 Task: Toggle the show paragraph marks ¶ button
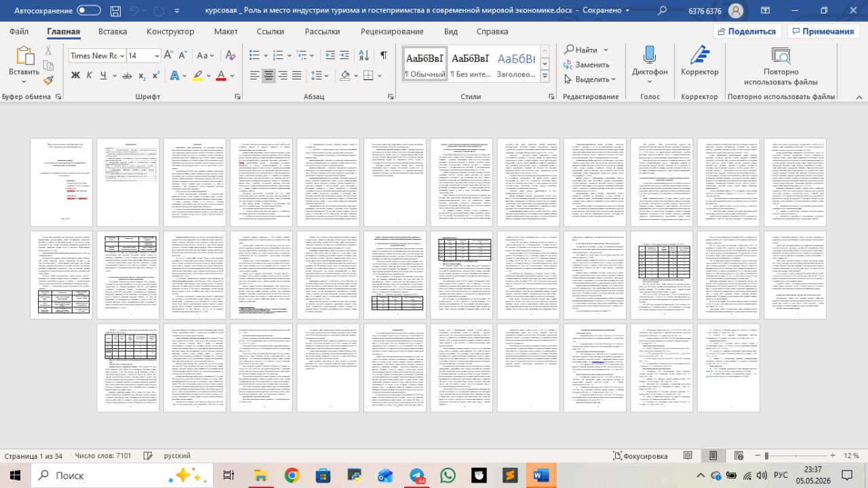pyautogui.click(x=383, y=56)
